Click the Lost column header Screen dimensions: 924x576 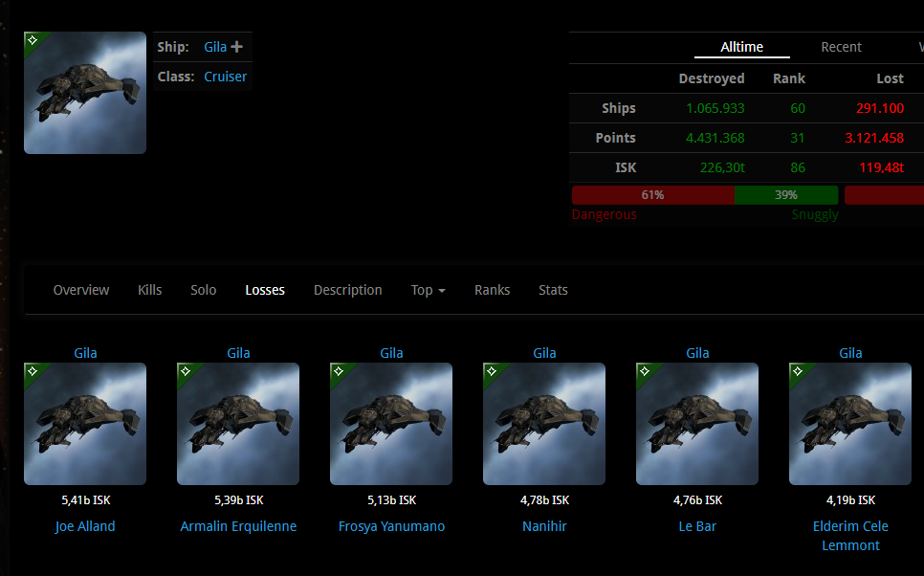[890, 78]
